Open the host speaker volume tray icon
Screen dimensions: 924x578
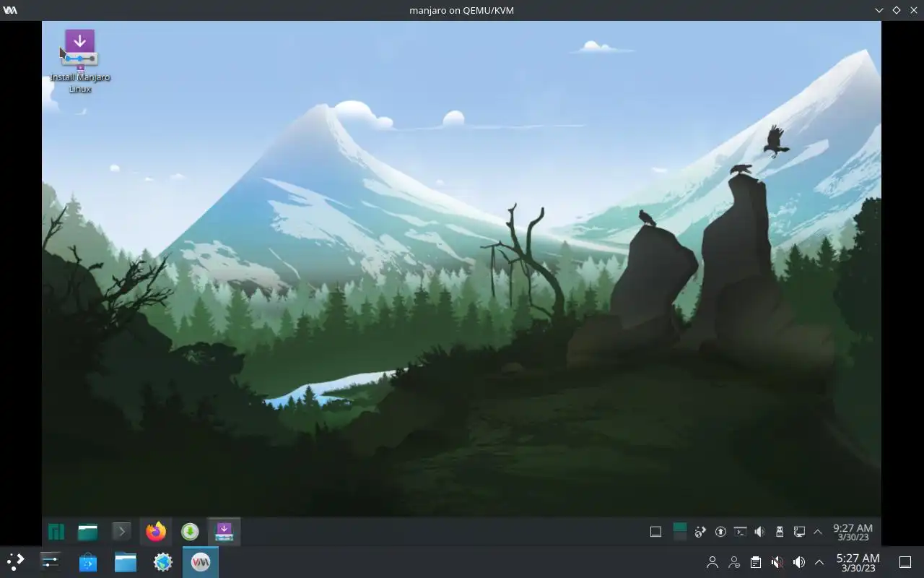pyautogui.click(x=798, y=562)
